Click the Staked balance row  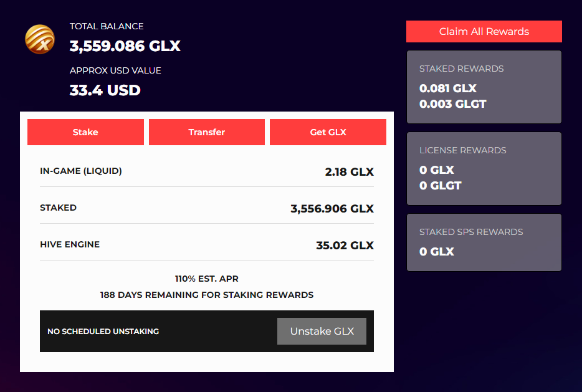click(x=206, y=208)
